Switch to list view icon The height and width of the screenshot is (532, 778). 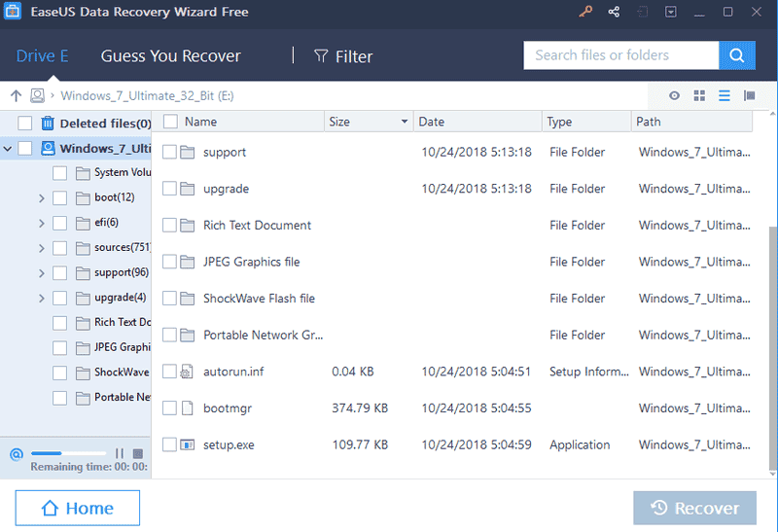tap(724, 95)
